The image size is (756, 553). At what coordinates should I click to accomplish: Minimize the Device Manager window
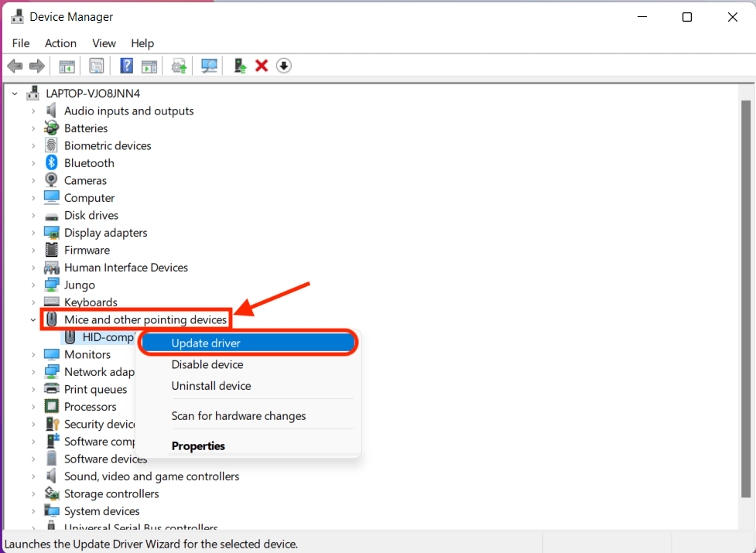[641, 17]
